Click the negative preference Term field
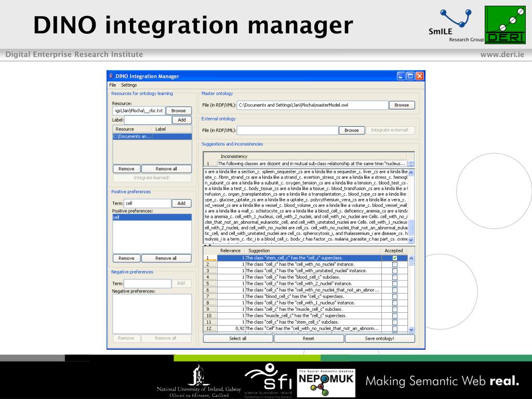532x399 pixels. (x=148, y=283)
